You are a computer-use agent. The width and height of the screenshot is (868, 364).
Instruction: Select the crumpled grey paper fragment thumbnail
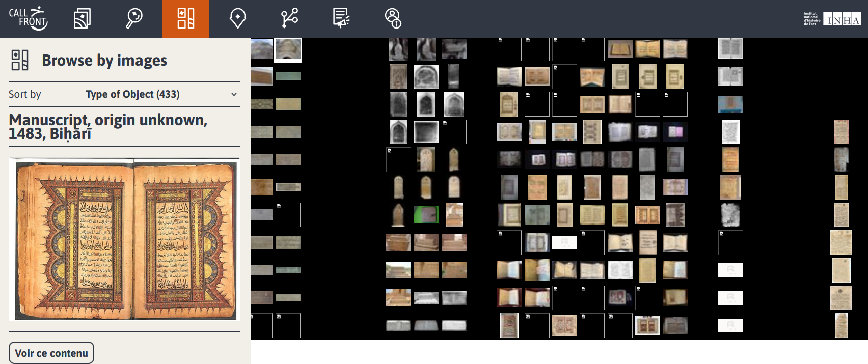[730, 215]
